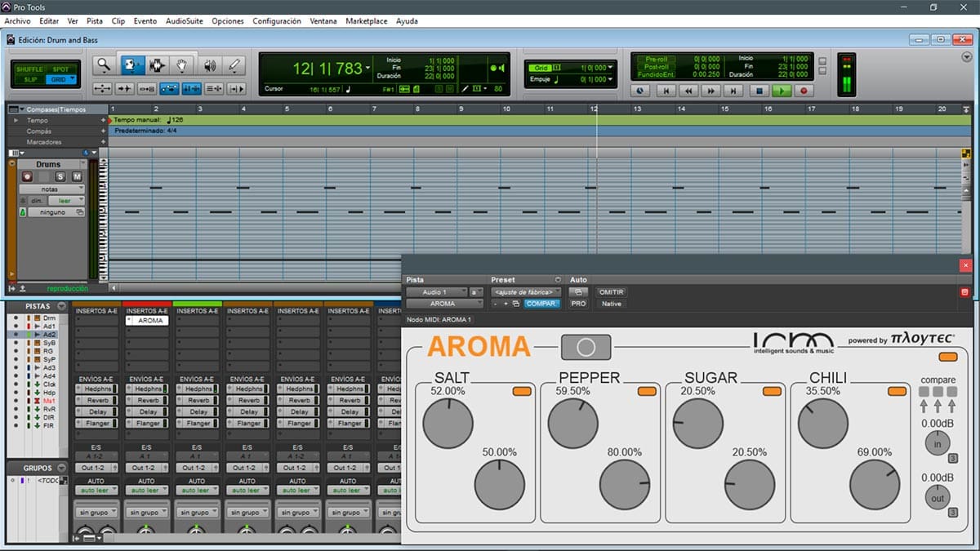
Task: Open the Grid value dropdown arrow
Action: click(x=608, y=68)
